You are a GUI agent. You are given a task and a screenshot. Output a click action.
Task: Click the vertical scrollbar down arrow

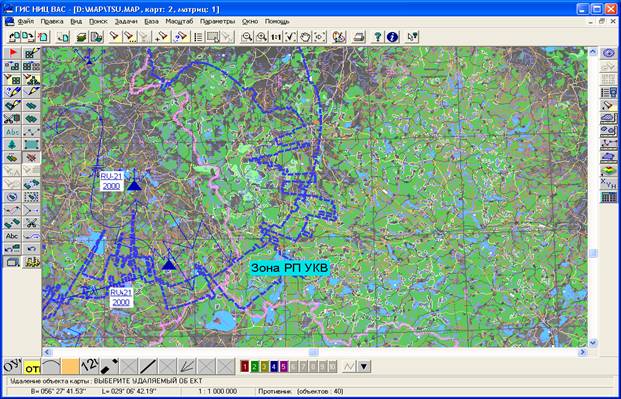593,342
